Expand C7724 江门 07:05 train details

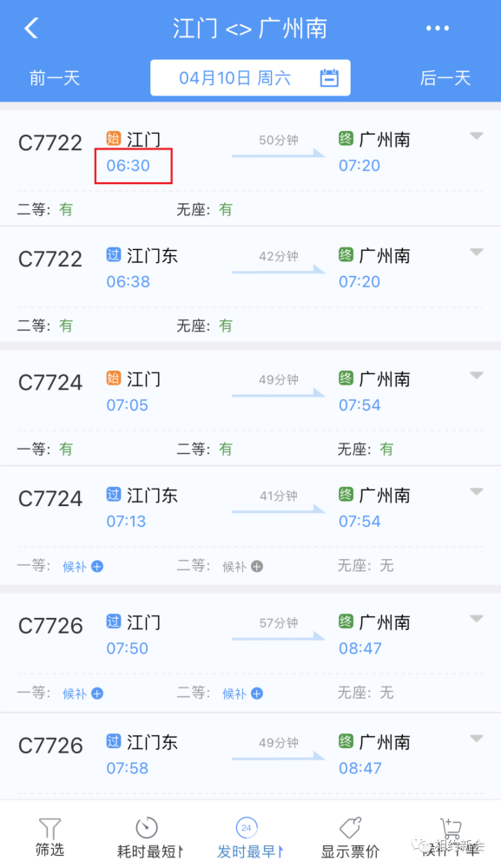click(477, 375)
